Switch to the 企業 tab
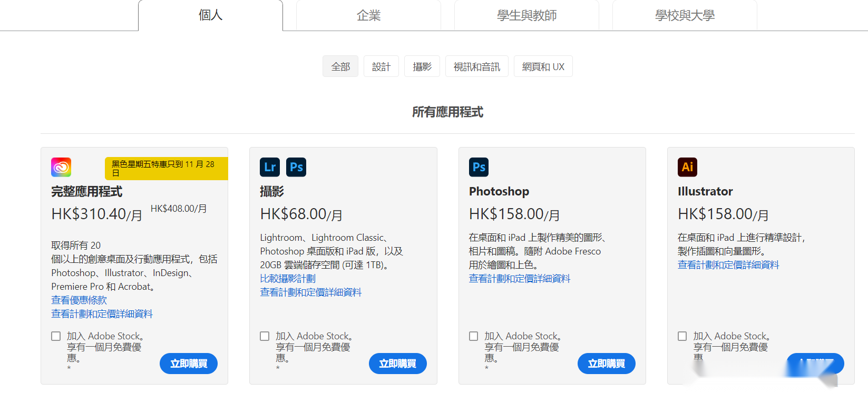The width and height of the screenshot is (868, 402). point(368,15)
